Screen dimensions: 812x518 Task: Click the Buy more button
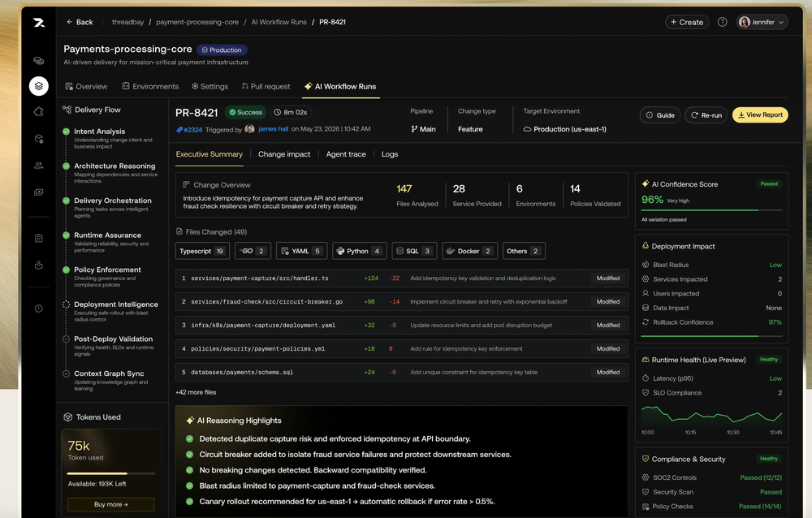click(x=110, y=504)
